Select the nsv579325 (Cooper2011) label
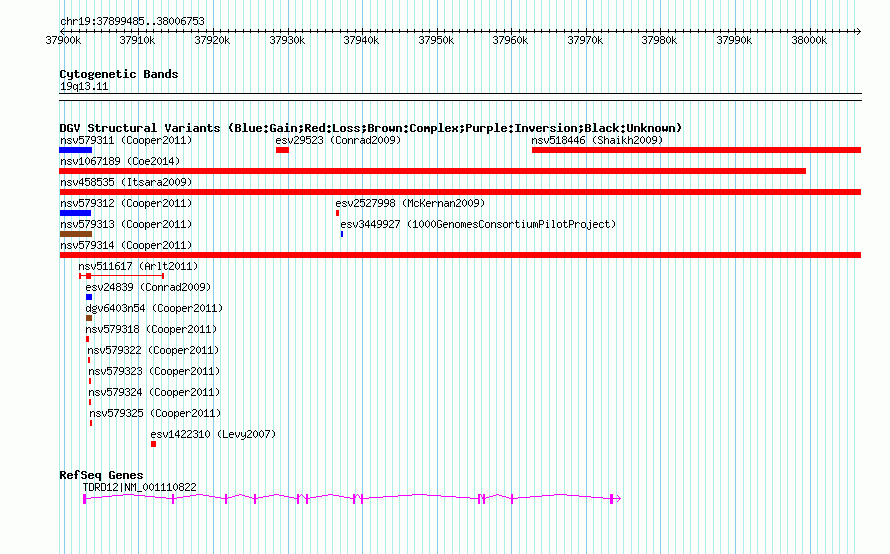Image resolution: width=890 pixels, height=554 pixels. pos(155,413)
